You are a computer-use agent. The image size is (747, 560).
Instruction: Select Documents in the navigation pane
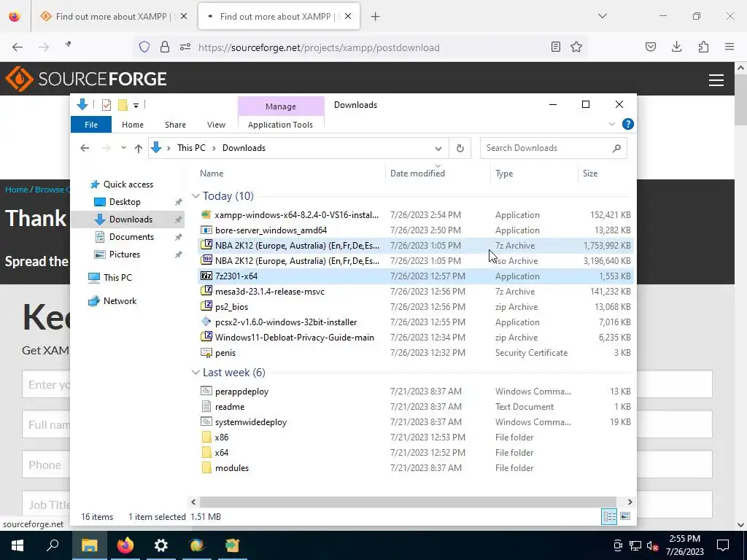[x=131, y=237]
